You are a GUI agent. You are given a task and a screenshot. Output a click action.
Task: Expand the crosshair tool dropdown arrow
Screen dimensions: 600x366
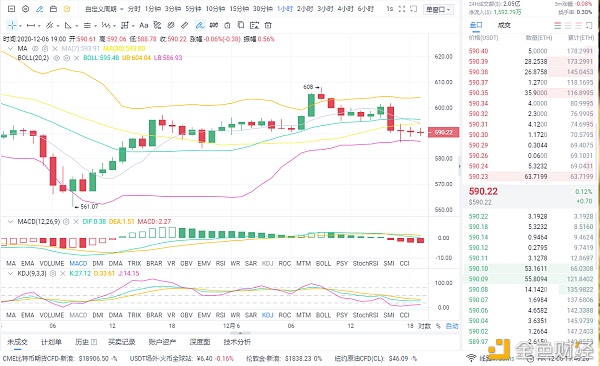20,26
